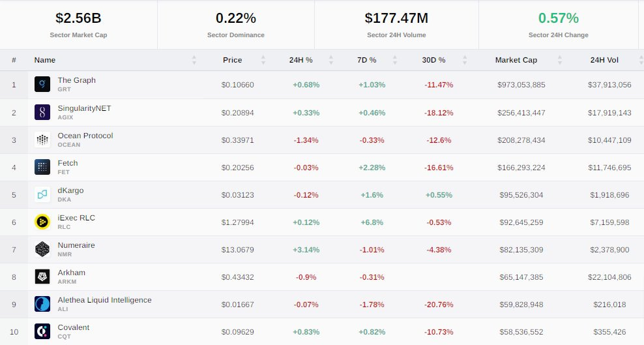Open The Graph coin page link

coord(76,80)
